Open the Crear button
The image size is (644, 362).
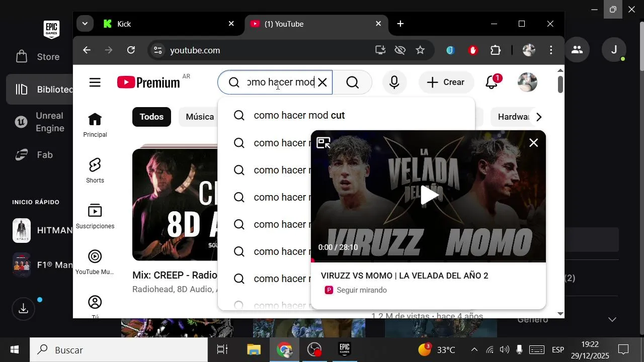point(446,82)
